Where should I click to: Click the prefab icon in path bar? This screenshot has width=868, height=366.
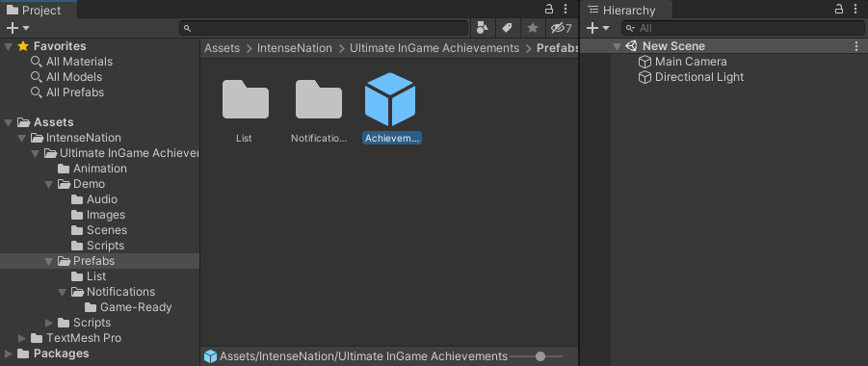click(x=210, y=356)
